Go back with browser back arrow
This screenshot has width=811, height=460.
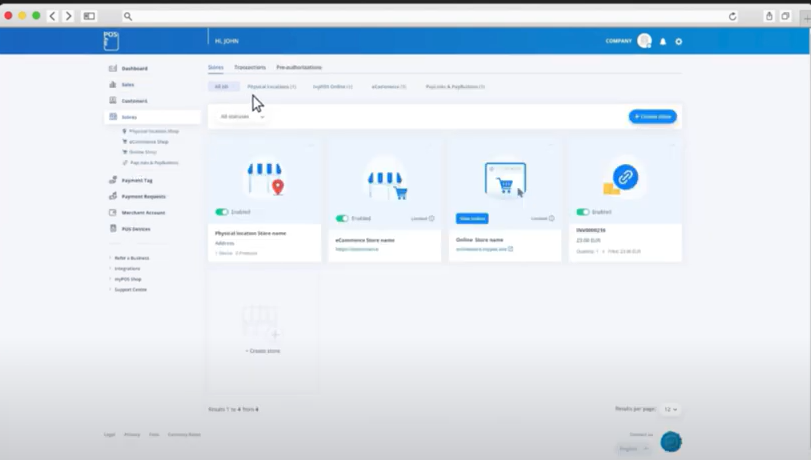click(x=52, y=16)
